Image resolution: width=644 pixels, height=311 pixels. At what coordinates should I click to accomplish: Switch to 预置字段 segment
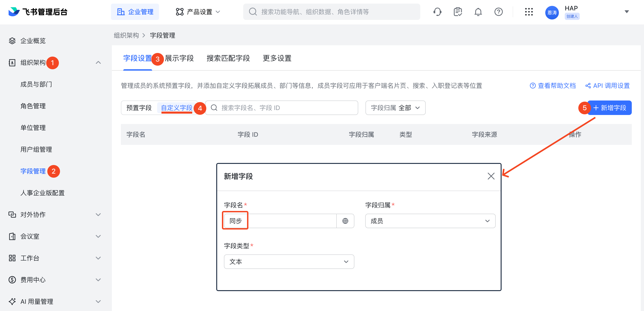click(139, 108)
